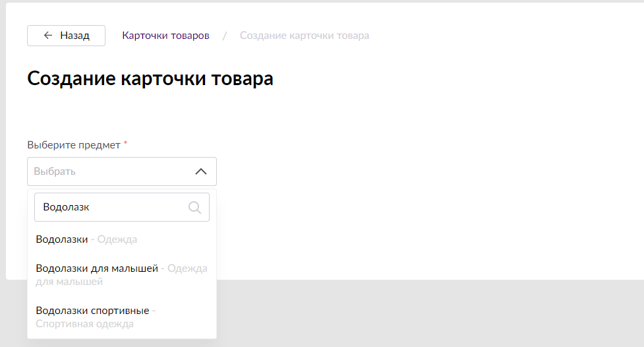Select Водолазки спортивные option
This screenshot has width=644, height=347.
click(x=121, y=317)
